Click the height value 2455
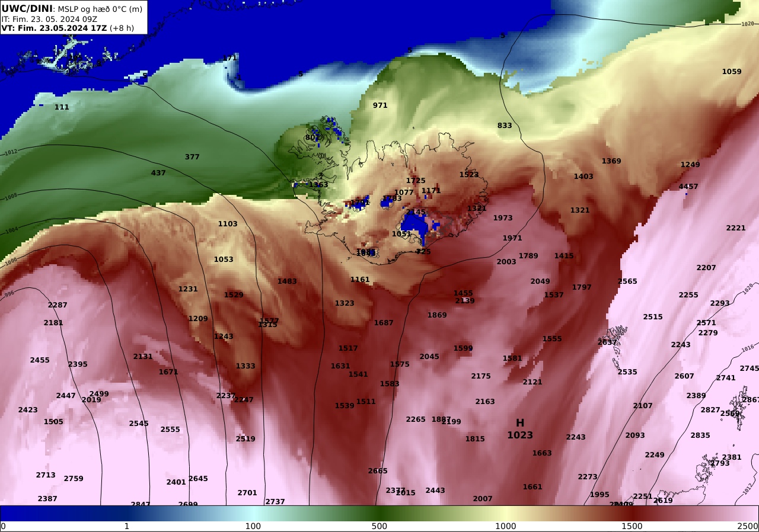 tap(40, 360)
